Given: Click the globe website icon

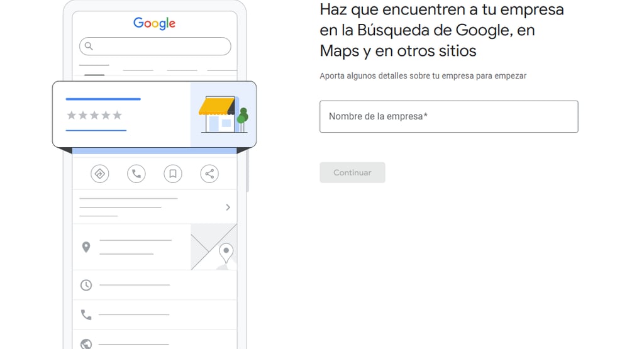Looking at the screenshot, I should (x=86, y=344).
